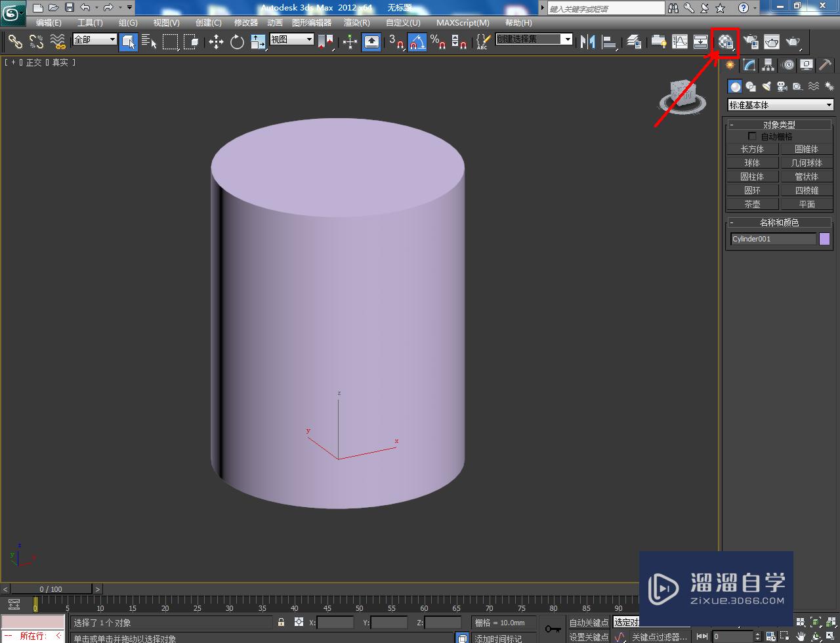The image size is (840, 643).
Task: Click the 茶壶 button
Action: click(752, 204)
